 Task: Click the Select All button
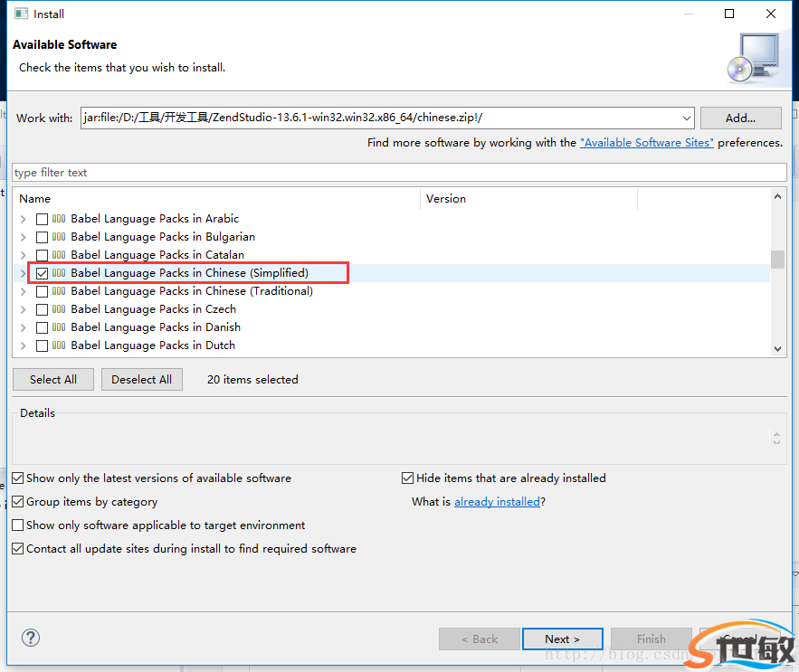(x=53, y=380)
